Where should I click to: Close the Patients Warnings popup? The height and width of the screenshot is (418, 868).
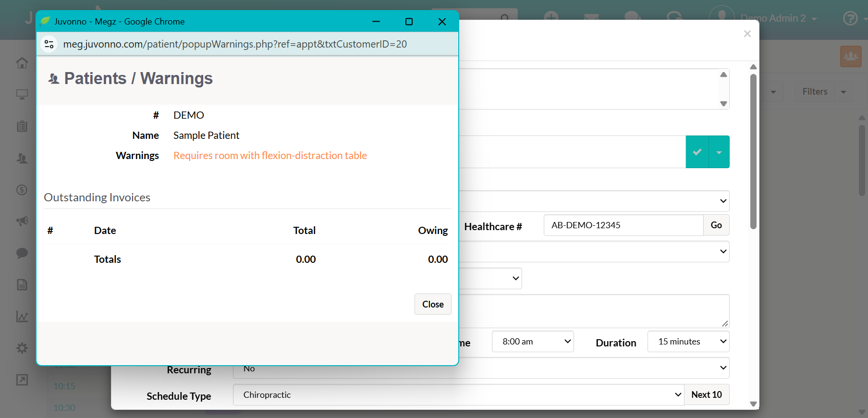(433, 304)
